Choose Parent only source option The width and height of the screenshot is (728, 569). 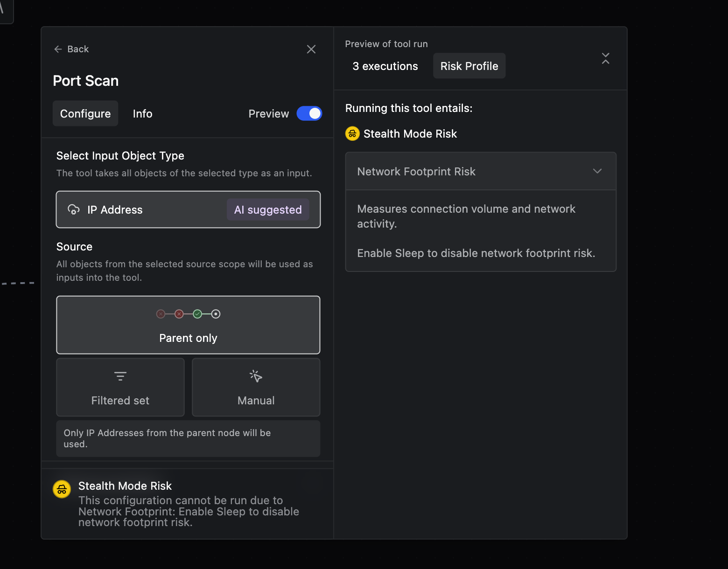(188, 338)
